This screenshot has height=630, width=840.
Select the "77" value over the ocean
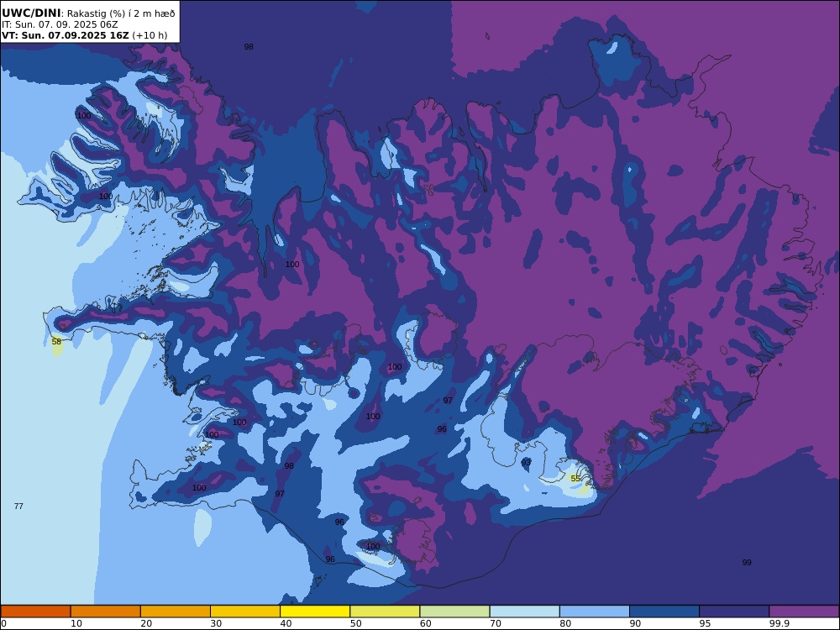18,506
